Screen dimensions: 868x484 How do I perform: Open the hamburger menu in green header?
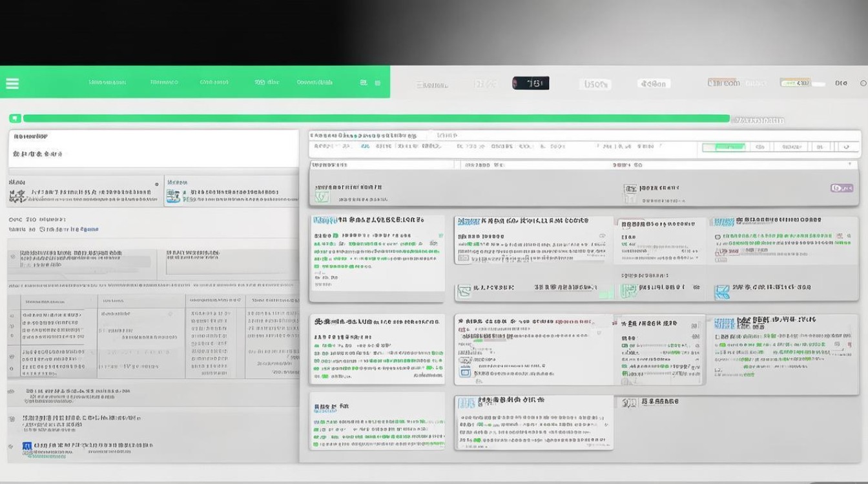click(x=12, y=83)
